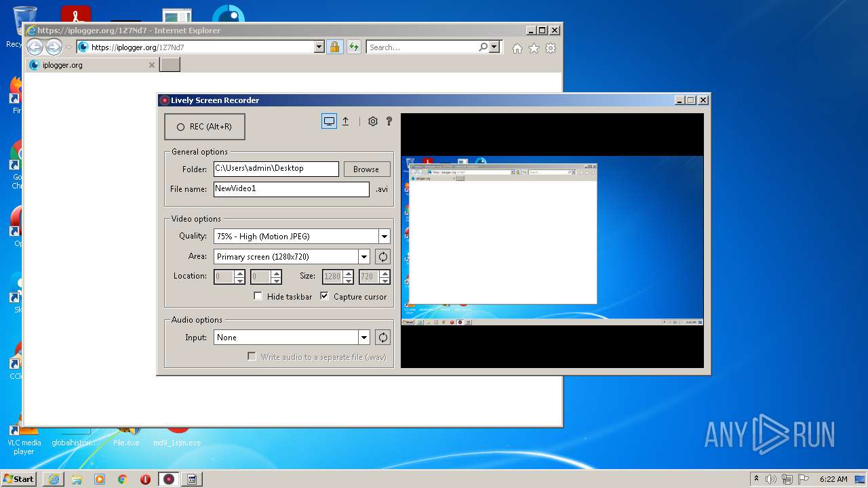This screenshot has height=488, width=868.
Task: Open the security lock report icon in IE
Action: 334,47
